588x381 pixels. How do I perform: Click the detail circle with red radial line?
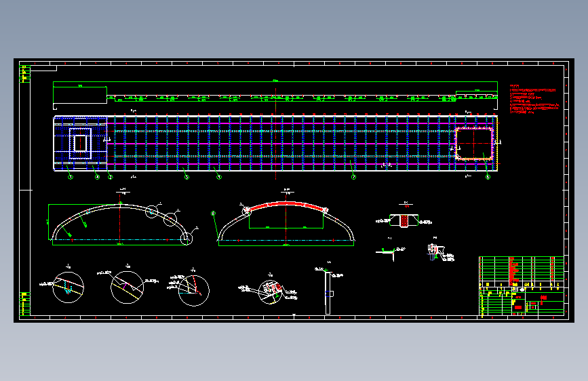tap(193, 290)
